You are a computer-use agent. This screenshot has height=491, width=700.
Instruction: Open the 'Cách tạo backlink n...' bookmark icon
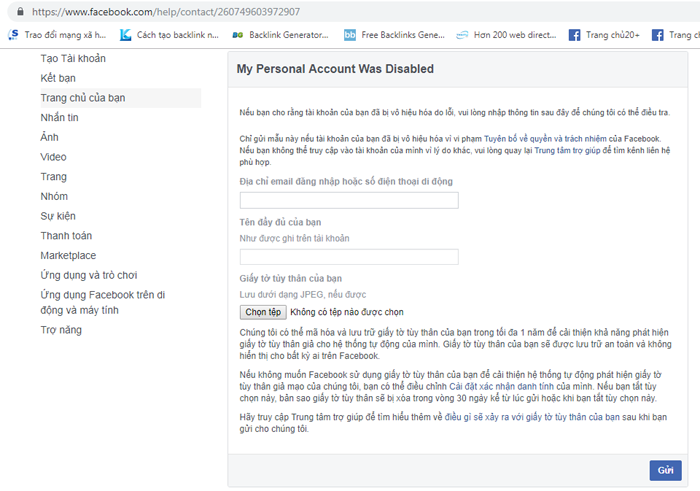(x=125, y=34)
